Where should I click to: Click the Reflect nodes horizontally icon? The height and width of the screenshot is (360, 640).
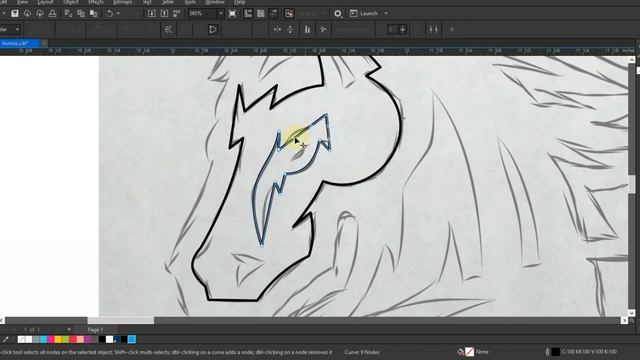277,29
